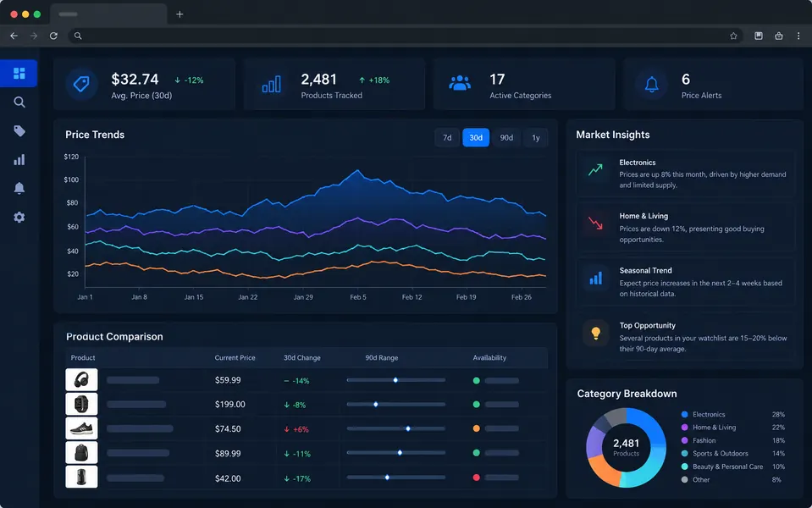Click the orange availability dot for $74.50 row
The height and width of the screenshot is (508, 812).
tap(477, 428)
